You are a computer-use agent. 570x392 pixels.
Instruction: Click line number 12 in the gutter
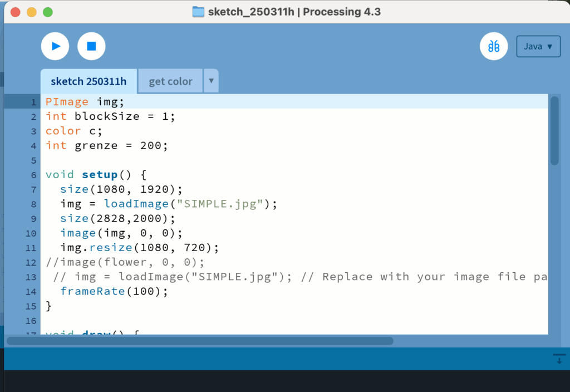tap(31, 262)
